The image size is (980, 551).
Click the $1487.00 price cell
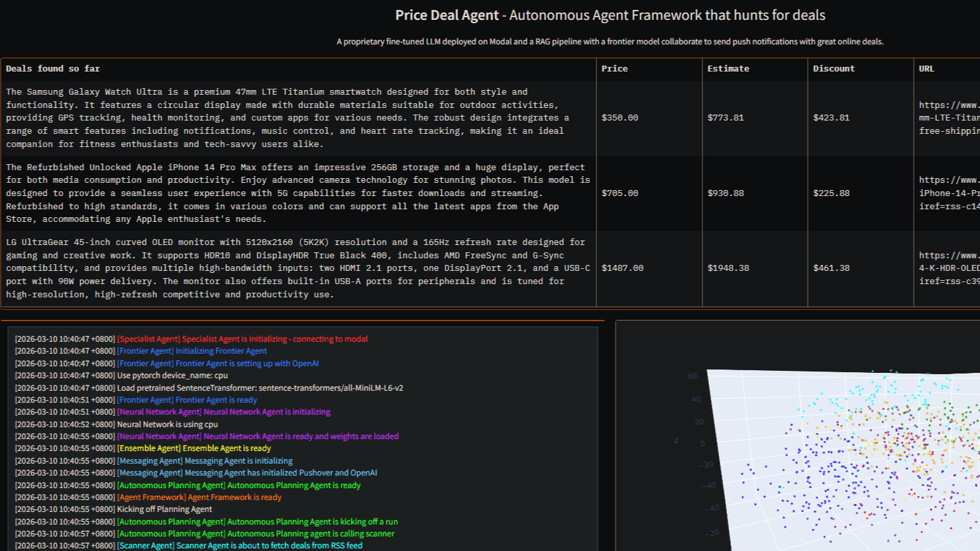tap(649, 268)
